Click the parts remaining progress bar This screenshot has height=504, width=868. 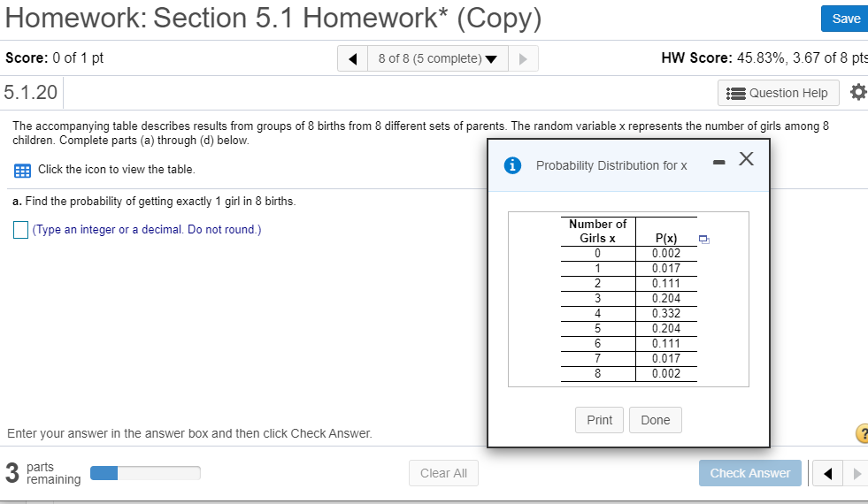tap(146, 473)
